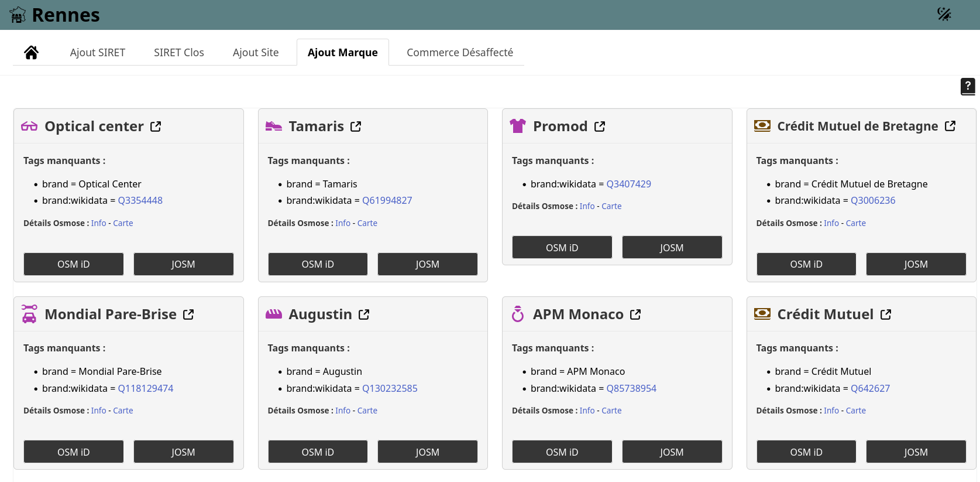This screenshot has height=482, width=980.
Task: Click JOSM button for Optical center
Action: point(183,264)
